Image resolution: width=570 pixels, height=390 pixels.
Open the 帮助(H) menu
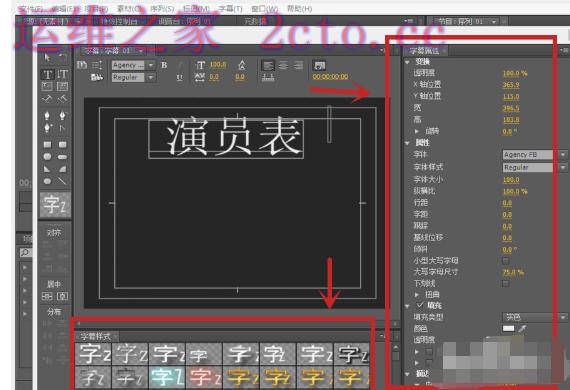[x=299, y=8]
